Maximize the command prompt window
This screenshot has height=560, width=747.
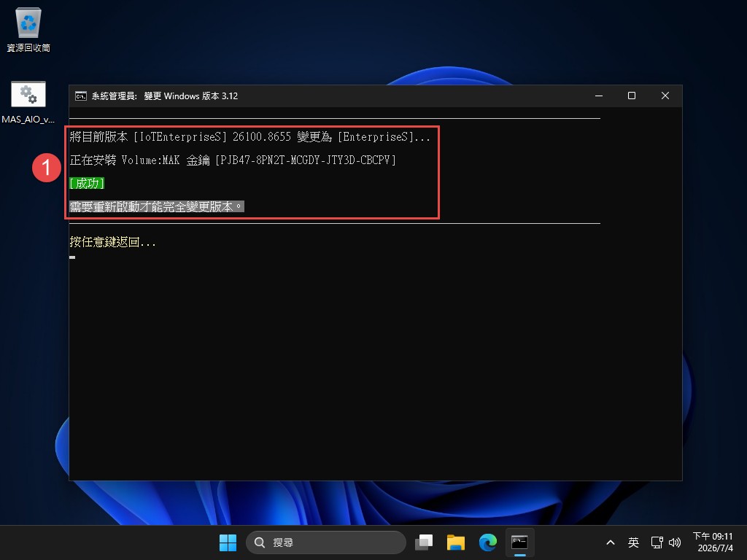632,96
